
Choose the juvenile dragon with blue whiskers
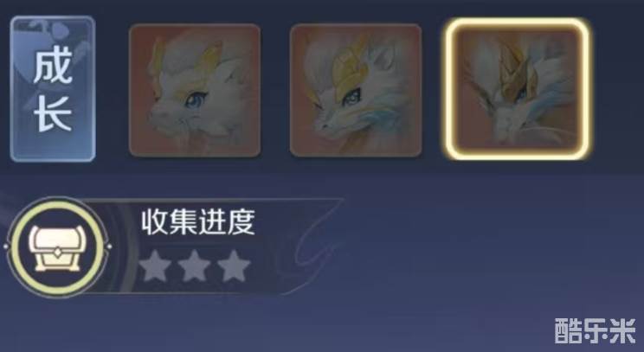(356, 90)
